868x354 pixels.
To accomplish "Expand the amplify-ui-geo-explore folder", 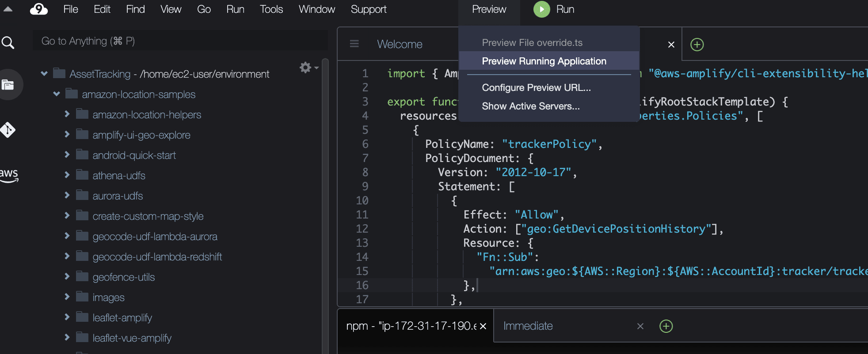I will point(67,134).
